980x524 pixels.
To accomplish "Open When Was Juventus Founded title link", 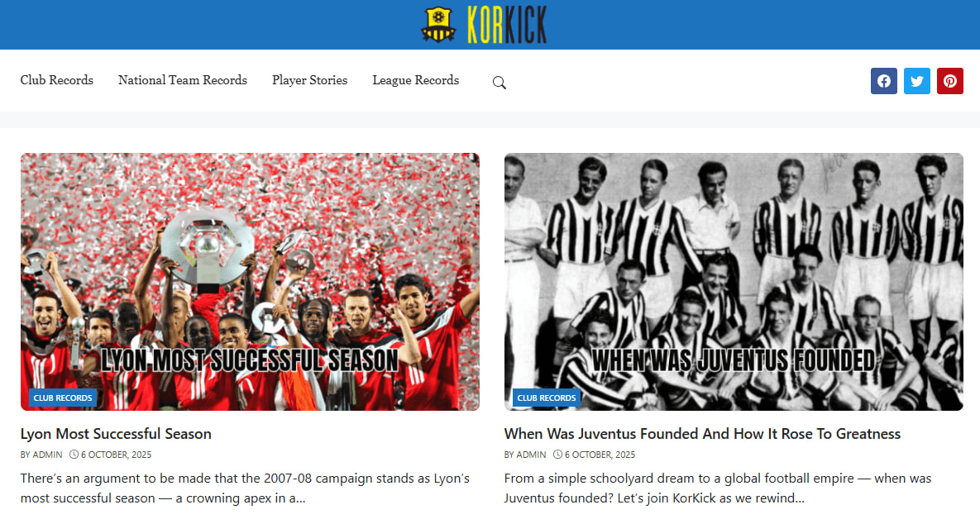I will click(x=702, y=433).
